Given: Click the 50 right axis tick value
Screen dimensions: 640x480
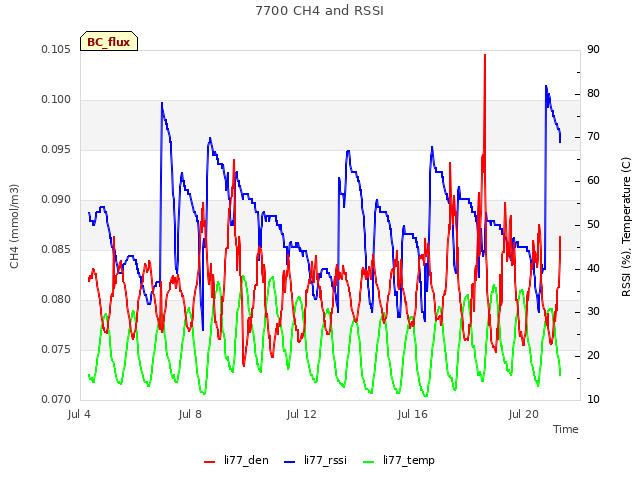Looking at the screenshot, I should pyautogui.click(x=593, y=225).
